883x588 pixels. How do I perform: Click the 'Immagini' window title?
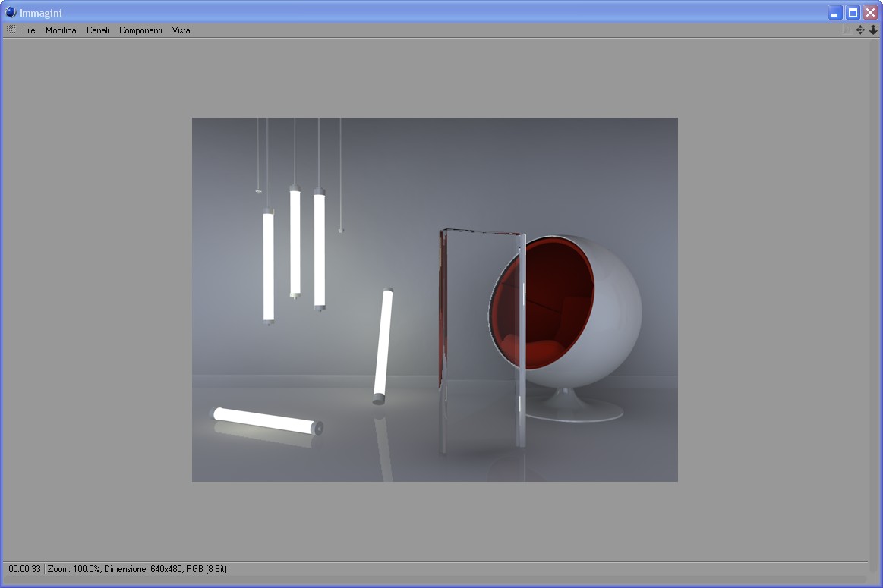[40, 13]
